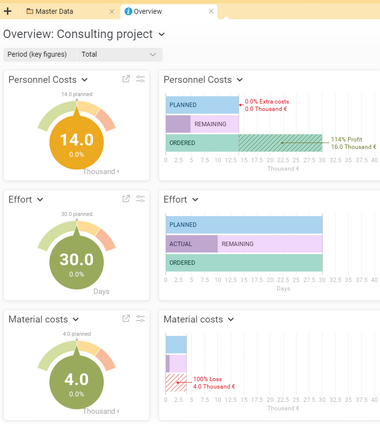380x430 pixels.
Task: Open settings sliders for Effort gauge
Action: [x=140, y=199]
